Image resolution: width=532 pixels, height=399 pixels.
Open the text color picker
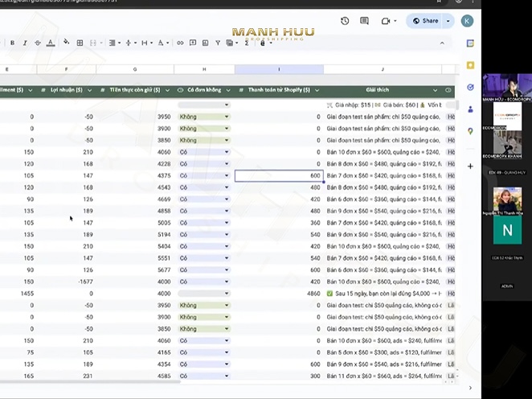tap(51, 43)
